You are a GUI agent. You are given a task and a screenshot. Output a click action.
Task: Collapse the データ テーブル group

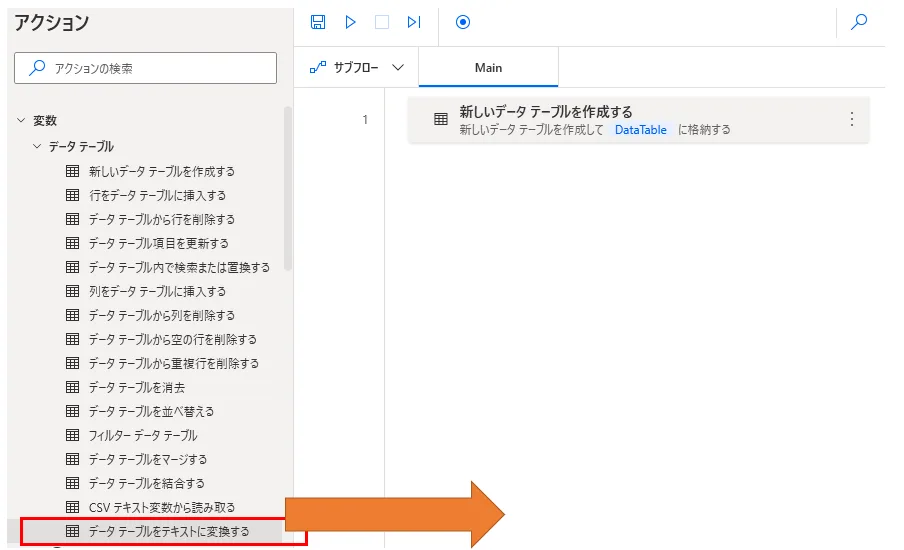point(37,147)
